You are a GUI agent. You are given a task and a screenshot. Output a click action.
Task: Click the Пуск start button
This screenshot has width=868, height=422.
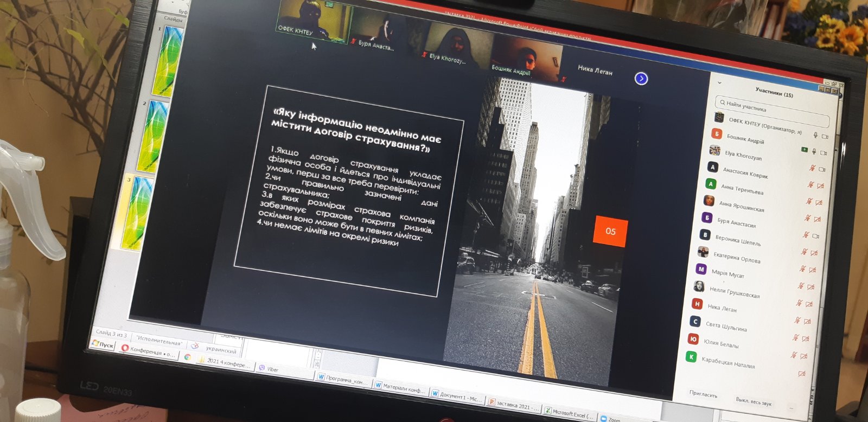(x=103, y=344)
